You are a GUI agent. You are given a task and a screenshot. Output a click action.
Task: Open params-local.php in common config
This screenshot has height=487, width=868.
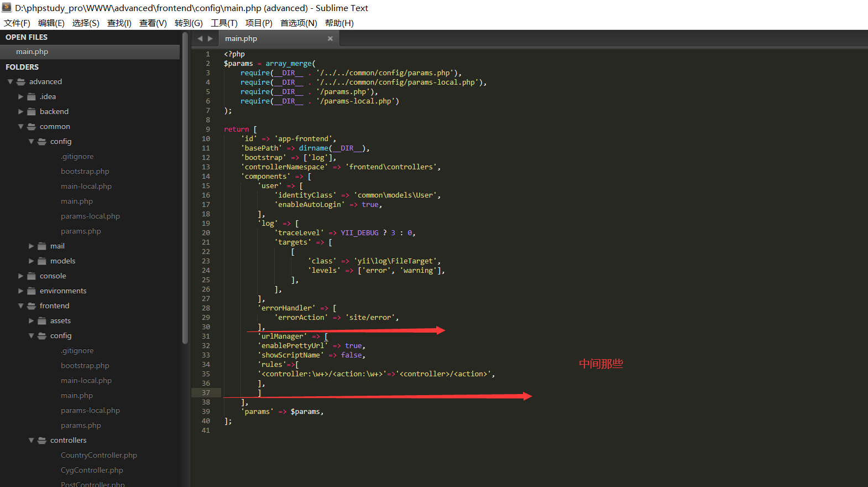coord(90,216)
